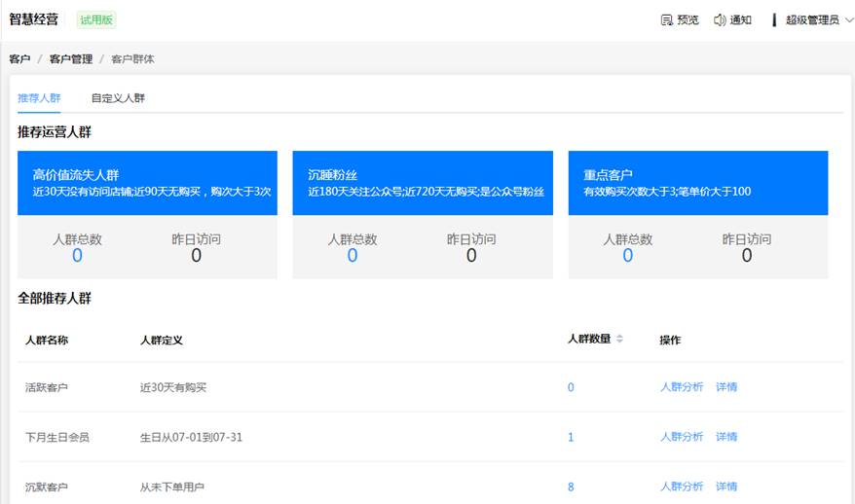Click 昨日访问 value in 沉睡粉丝 card
Screen dimensions: 855x504
coord(471,255)
